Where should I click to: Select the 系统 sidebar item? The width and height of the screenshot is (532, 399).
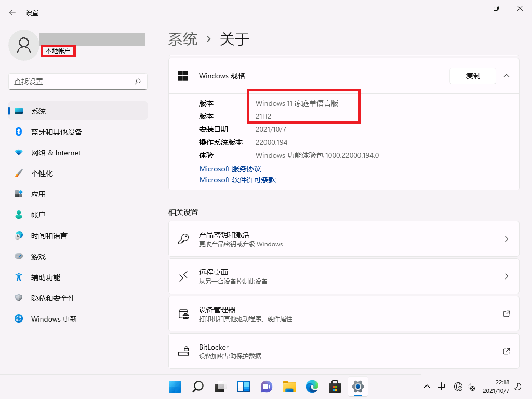pyautogui.click(x=78, y=111)
